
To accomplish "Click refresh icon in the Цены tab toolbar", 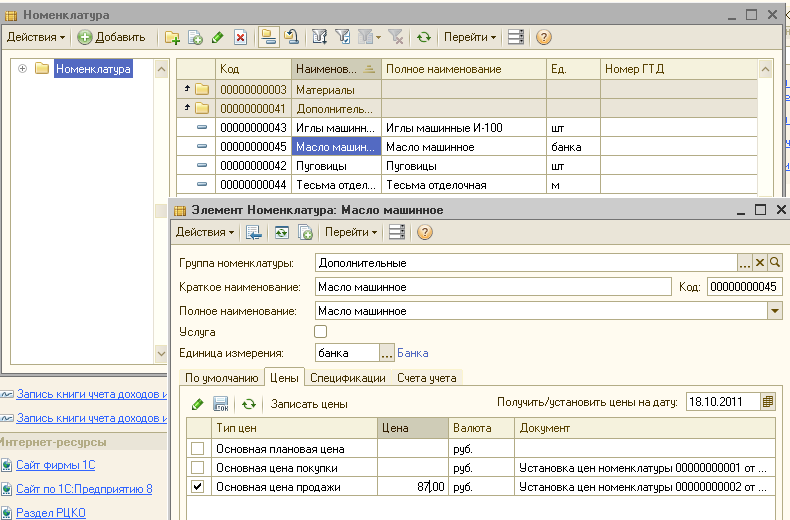I will pos(248,404).
